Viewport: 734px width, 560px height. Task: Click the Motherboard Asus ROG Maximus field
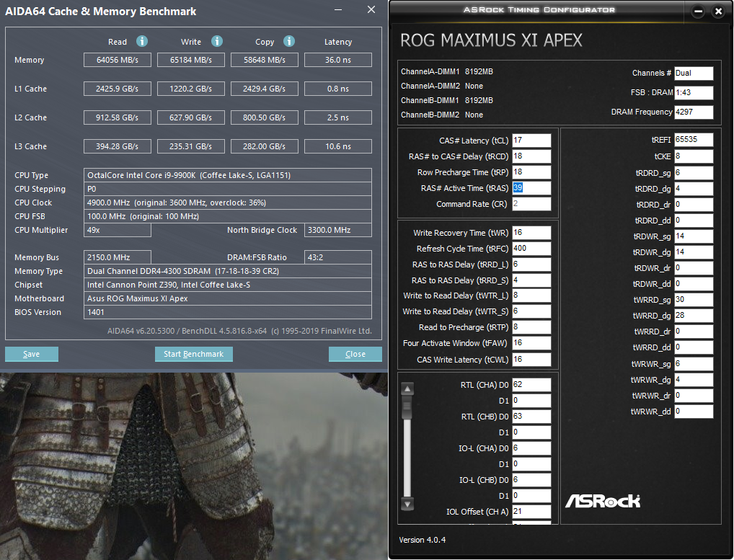228,298
